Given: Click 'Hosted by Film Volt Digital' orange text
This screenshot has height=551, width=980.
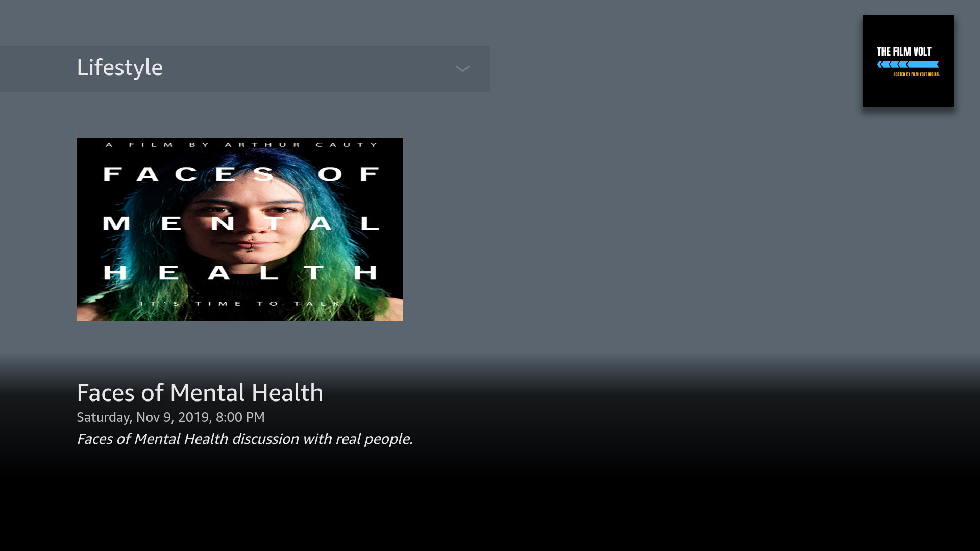Looking at the screenshot, I should (916, 74).
